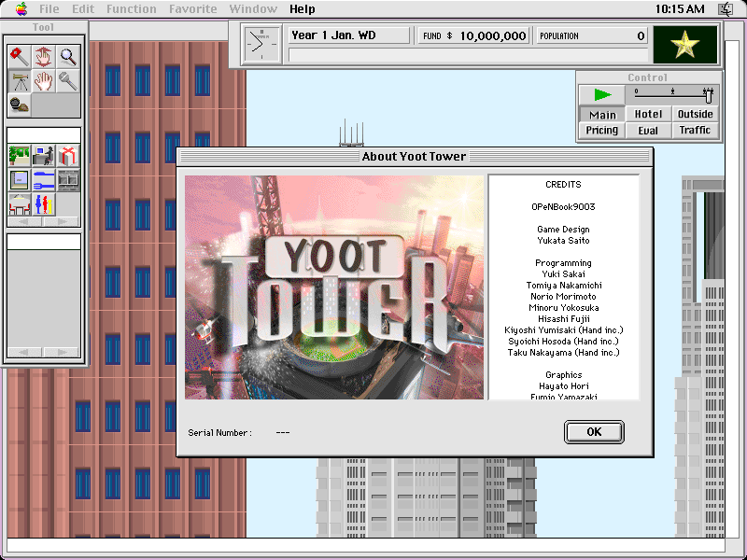Select the microphone interview tool
The image size is (747, 560).
click(x=67, y=81)
